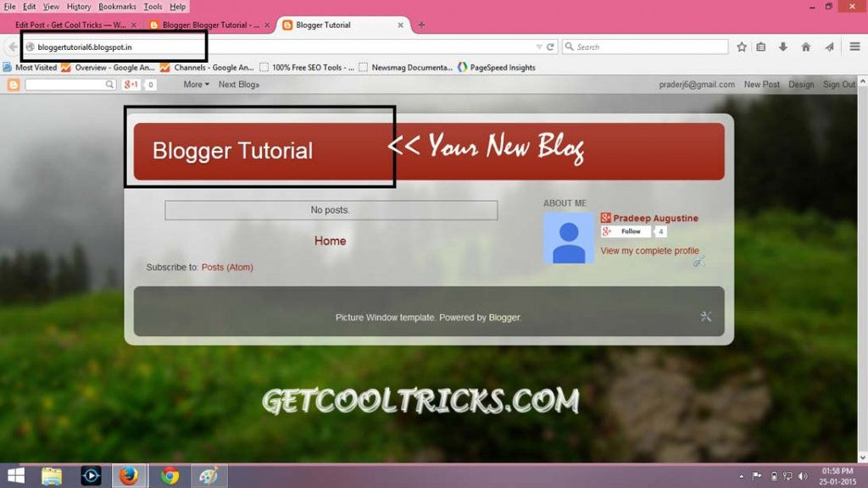This screenshot has width=868, height=488.
Task: Open a new browser tab
Action: pos(421,25)
